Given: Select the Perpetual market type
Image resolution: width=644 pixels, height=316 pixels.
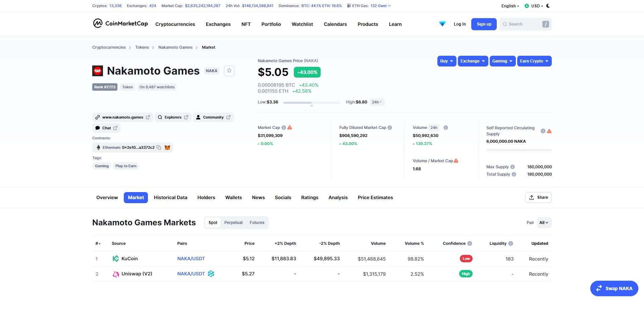Looking at the screenshot, I should [x=233, y=222].
